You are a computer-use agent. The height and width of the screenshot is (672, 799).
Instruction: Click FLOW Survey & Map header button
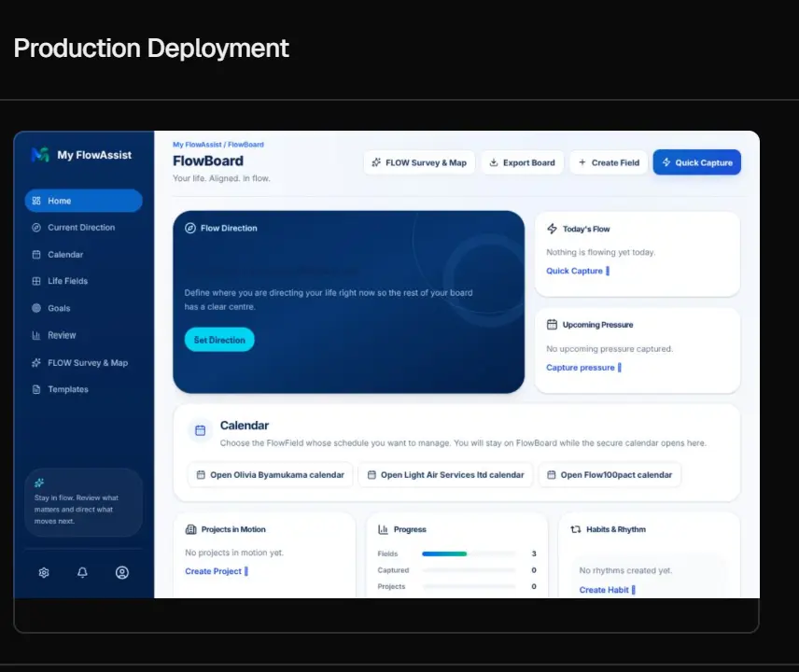(x=419, y=162)
